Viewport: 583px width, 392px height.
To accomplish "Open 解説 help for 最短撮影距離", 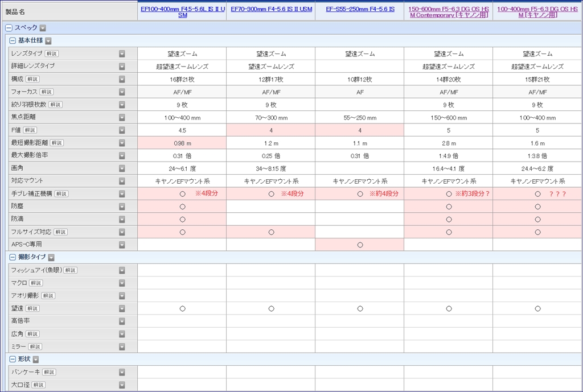I will pos(57,143).
